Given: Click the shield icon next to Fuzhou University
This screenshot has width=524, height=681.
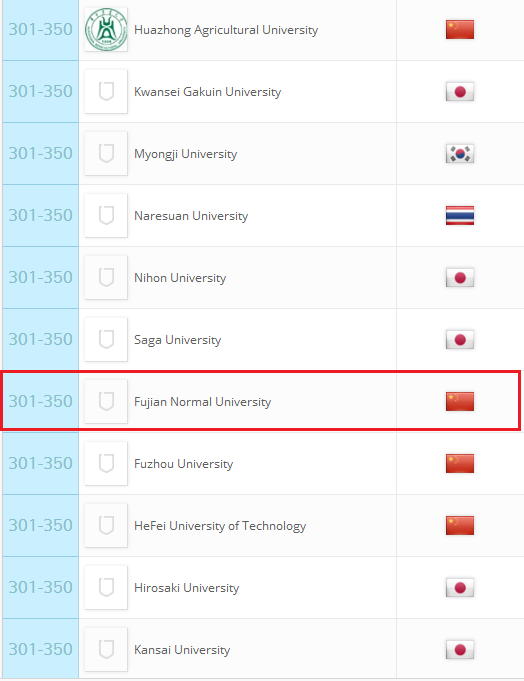Looking at the screenshot, I should click(106, 463).
